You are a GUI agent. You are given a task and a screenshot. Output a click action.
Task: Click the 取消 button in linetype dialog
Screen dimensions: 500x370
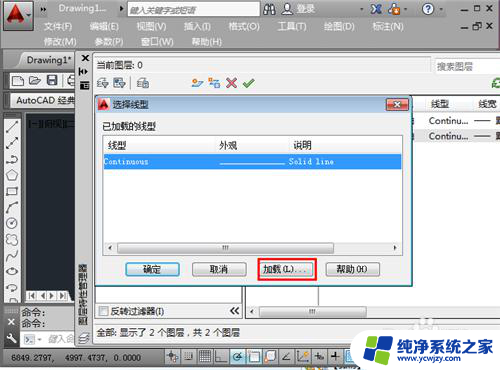coord(219,269)
